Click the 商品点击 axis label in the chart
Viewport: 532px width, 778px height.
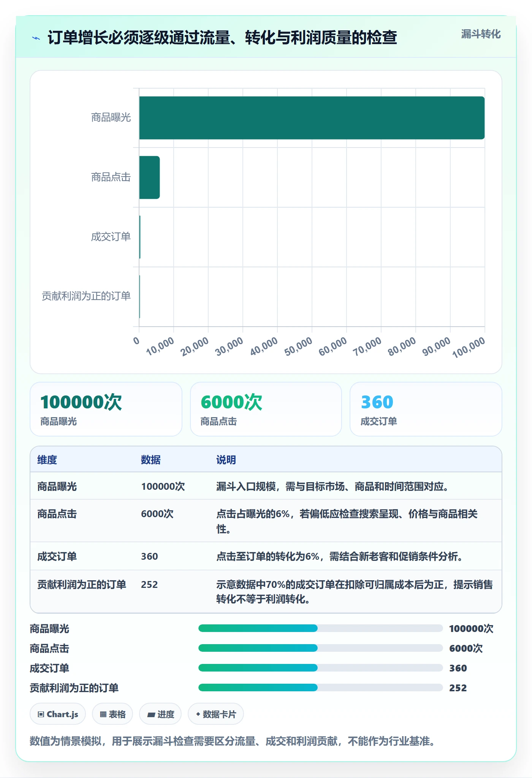point(111,177)
